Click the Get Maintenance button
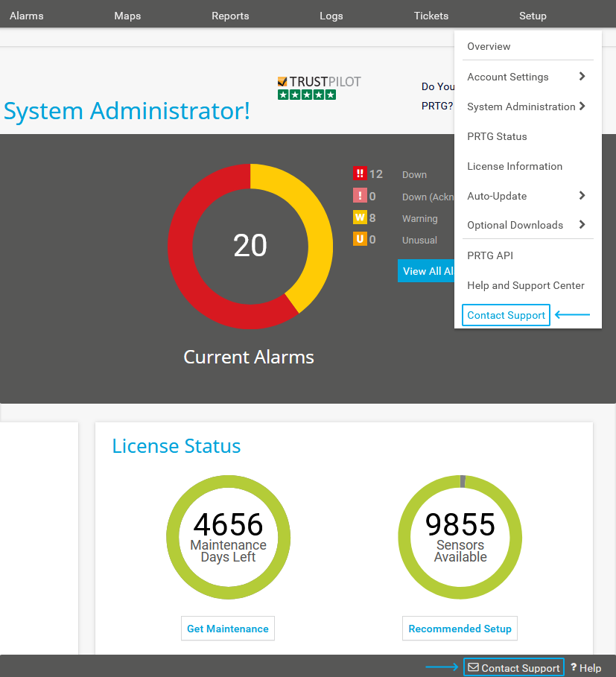 pyautogui.click(x=228, y=629)
